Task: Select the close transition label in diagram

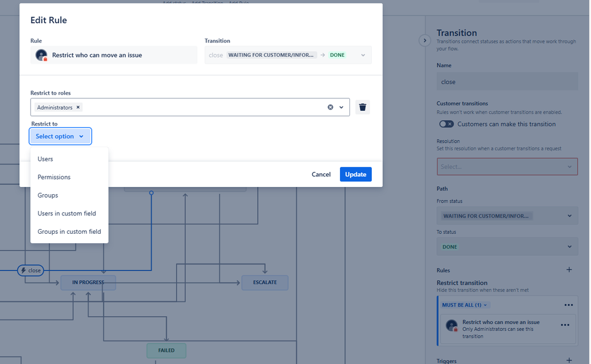Action: 31,270
